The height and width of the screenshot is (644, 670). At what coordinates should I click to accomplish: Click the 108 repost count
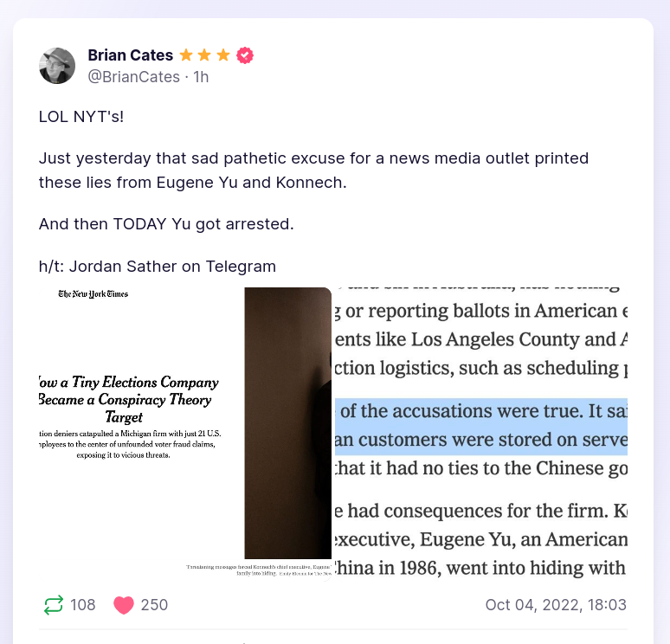coord(83,604)
